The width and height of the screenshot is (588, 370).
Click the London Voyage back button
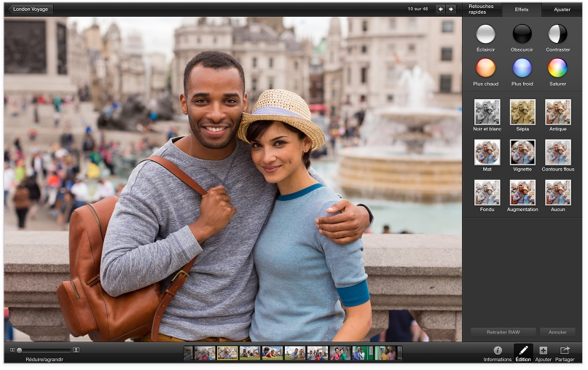coord(29,9)
